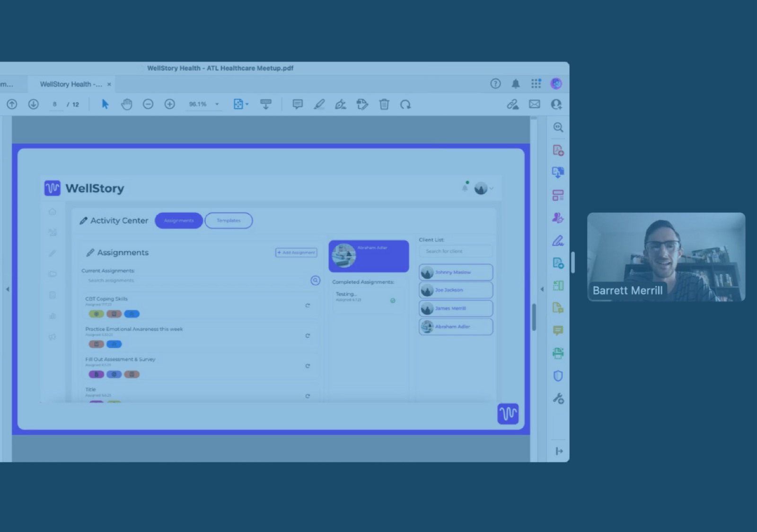The image size is (757, 532).
Task: Send file by email envelope icon
Action: click(535, 104)
